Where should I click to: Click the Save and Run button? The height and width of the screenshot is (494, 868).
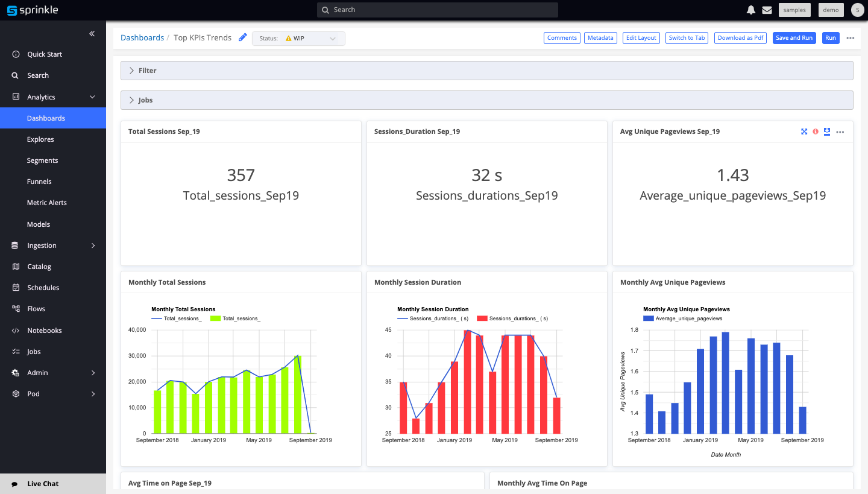794,37
